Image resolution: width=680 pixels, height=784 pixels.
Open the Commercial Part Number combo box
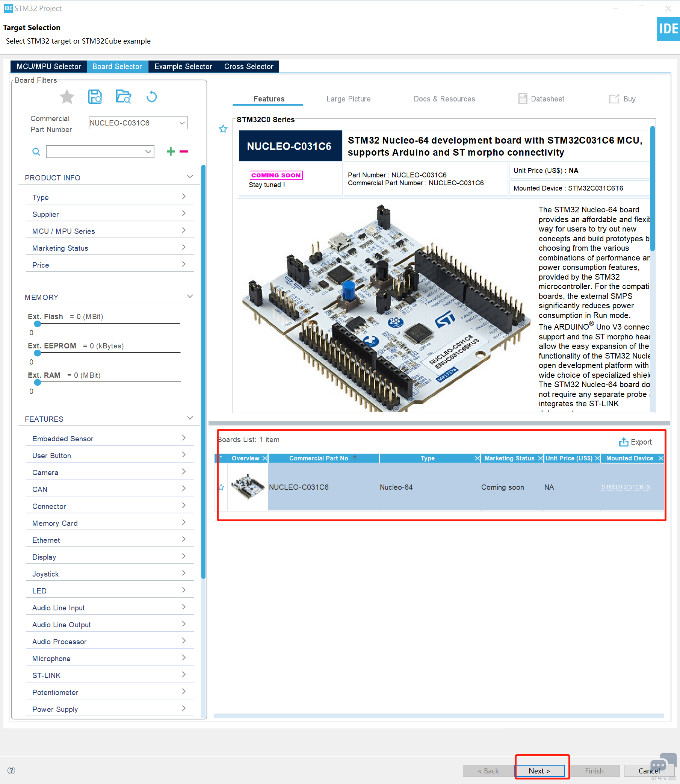(139, 123)
